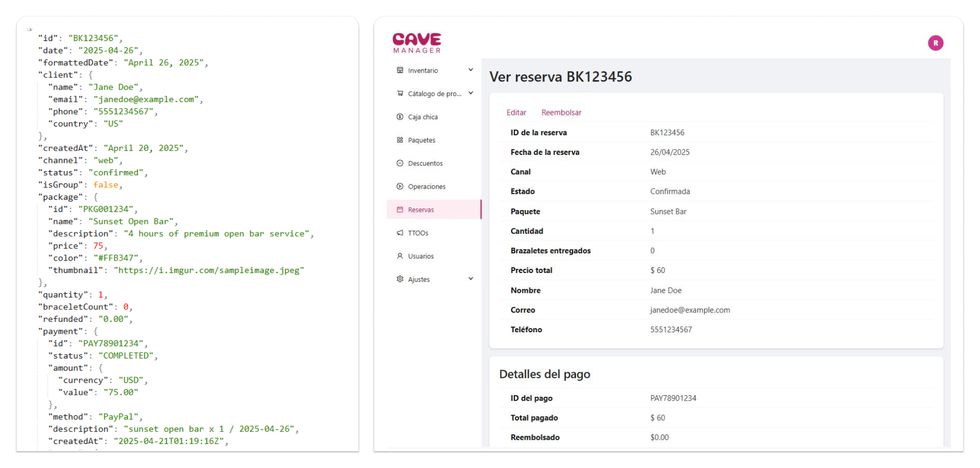Viewport: 980px width, 468px height.
Task: Click the Precio total value $ 60
Action: 657,270
